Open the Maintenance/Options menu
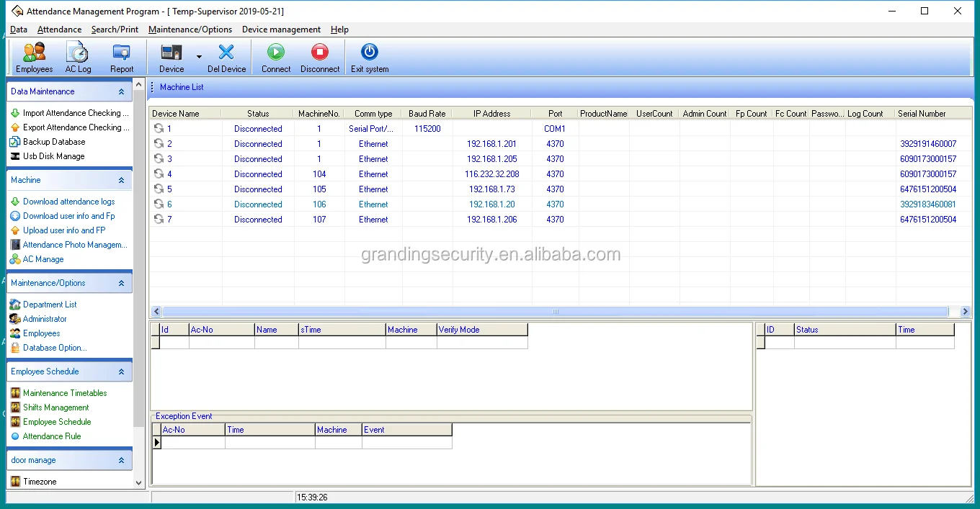This screenshot has height=509, width=980. click(190, 30)
